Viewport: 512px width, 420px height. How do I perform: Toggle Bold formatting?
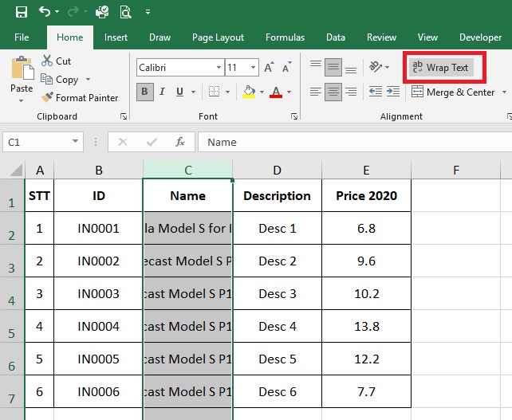click(x=144, y=92)
